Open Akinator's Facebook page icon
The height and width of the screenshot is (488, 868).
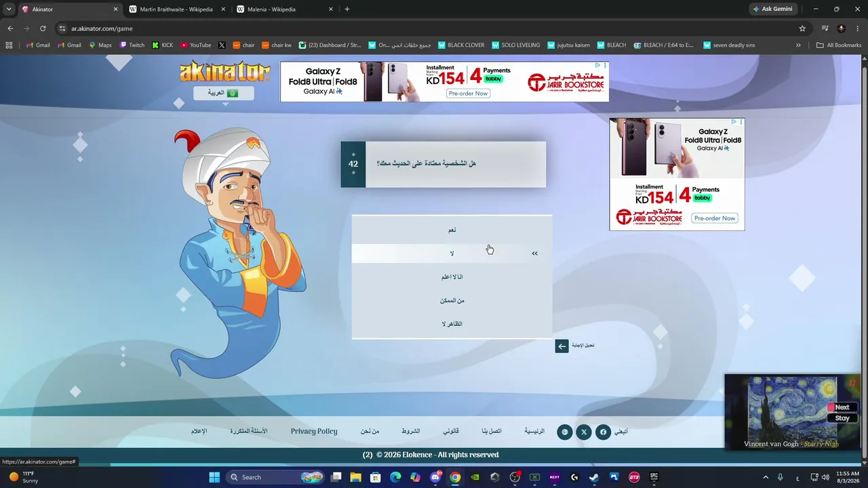[603, 432]
